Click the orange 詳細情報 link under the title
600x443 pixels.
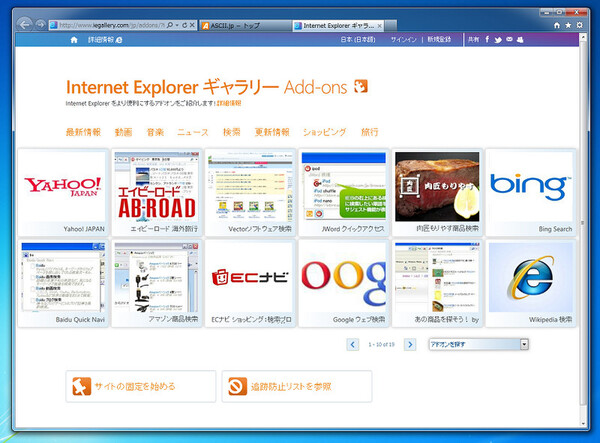[229, 103]
